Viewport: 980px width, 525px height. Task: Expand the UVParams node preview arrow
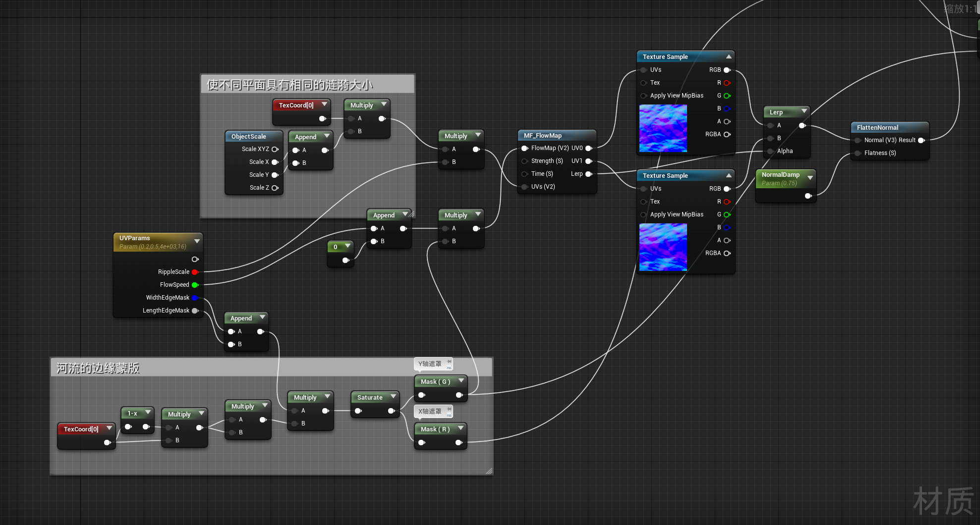(x=197, y=241)
